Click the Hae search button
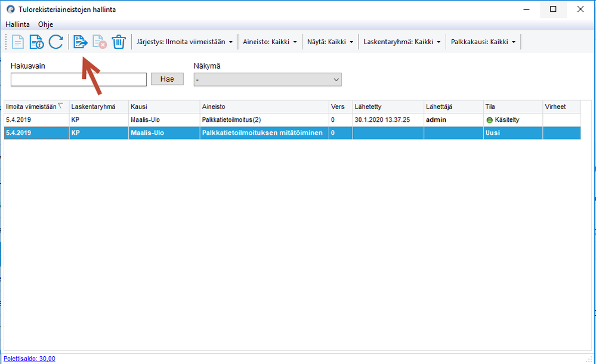 coord(167,79)
